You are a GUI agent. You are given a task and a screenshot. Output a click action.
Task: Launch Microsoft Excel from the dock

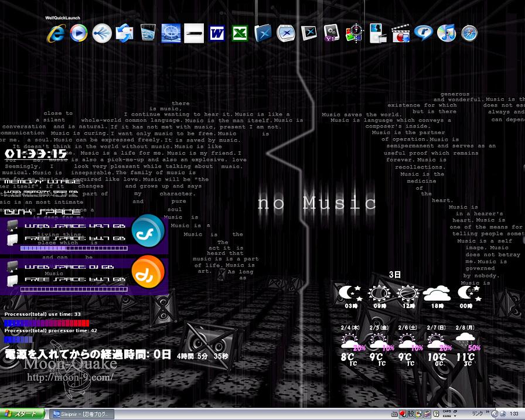pos(240,33)
